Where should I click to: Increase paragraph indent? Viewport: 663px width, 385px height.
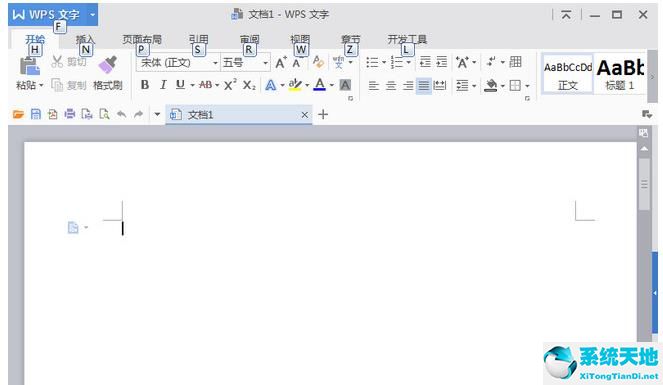pos(441,62)
